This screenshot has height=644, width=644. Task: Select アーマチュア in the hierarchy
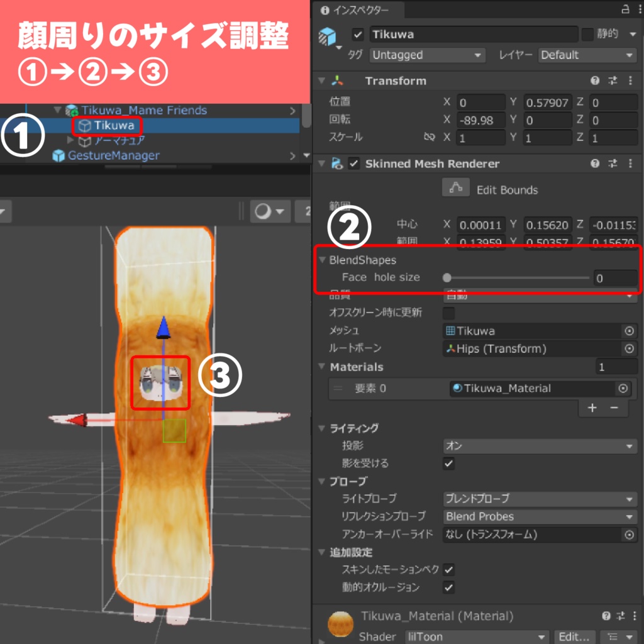(119, 140)
